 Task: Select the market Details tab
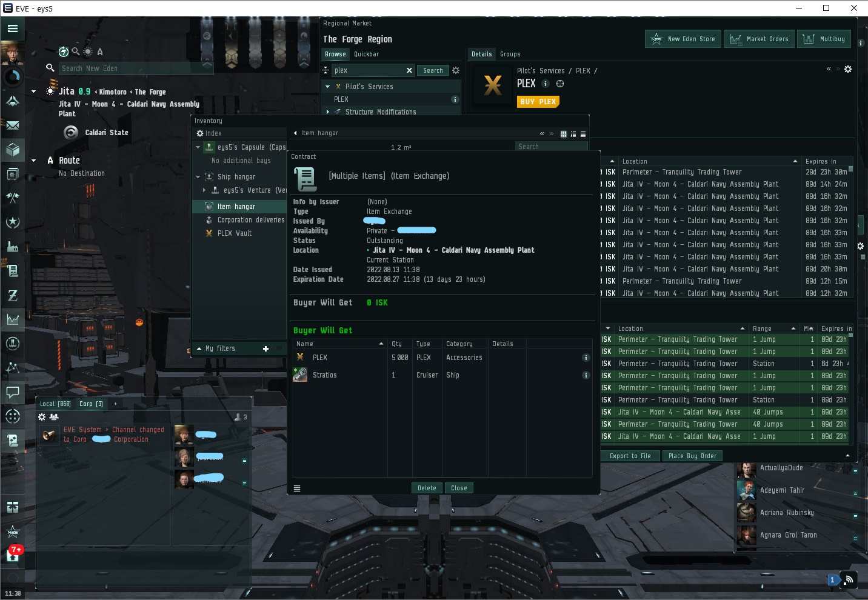point(482,54)
